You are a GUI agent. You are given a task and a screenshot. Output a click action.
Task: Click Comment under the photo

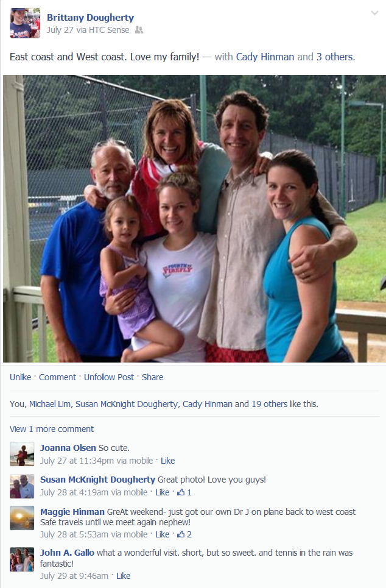click(57, 377)
